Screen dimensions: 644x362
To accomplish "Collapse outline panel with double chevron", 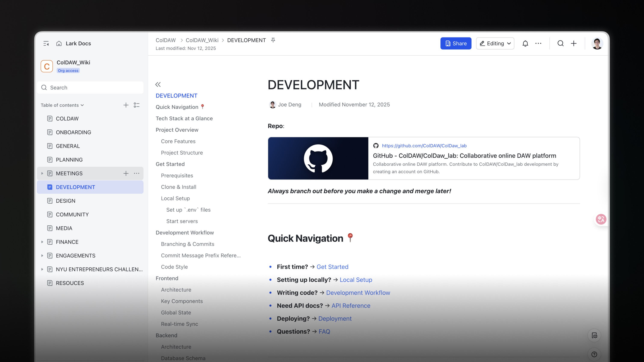I will (x=158, y=84).
